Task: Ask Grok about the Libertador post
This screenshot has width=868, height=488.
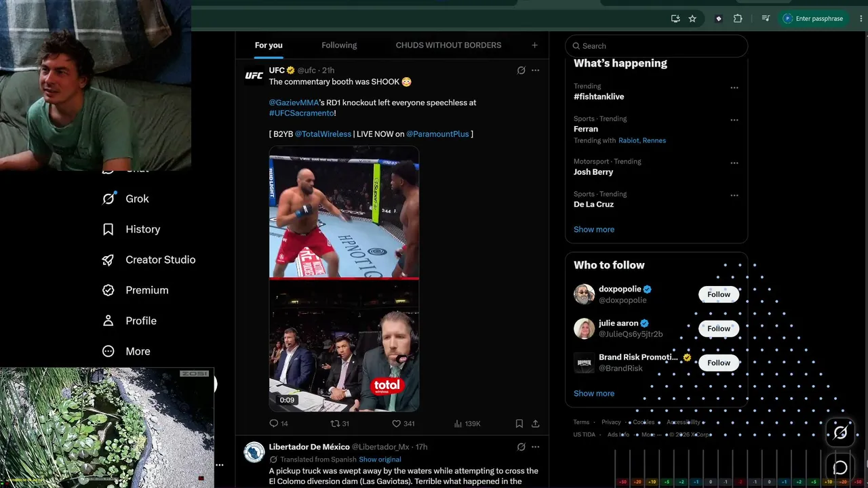Action: pyautogui.click(x=521, y=447)
